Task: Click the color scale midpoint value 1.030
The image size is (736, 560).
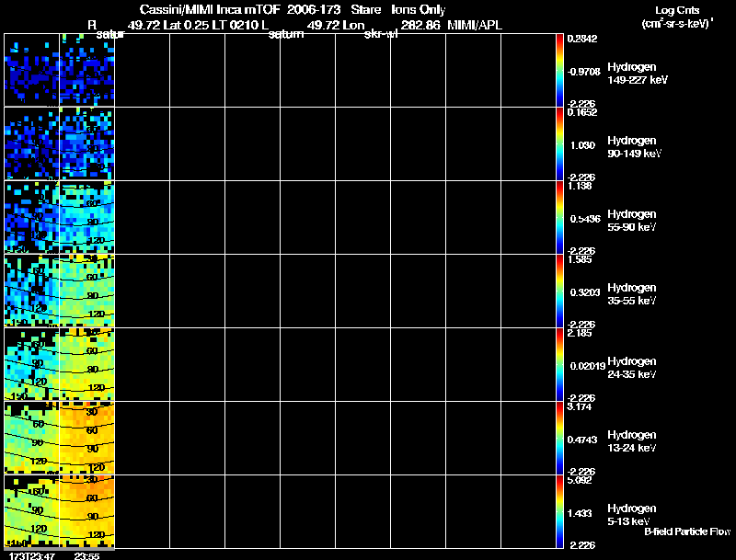Action: click(x=582, y=145)
